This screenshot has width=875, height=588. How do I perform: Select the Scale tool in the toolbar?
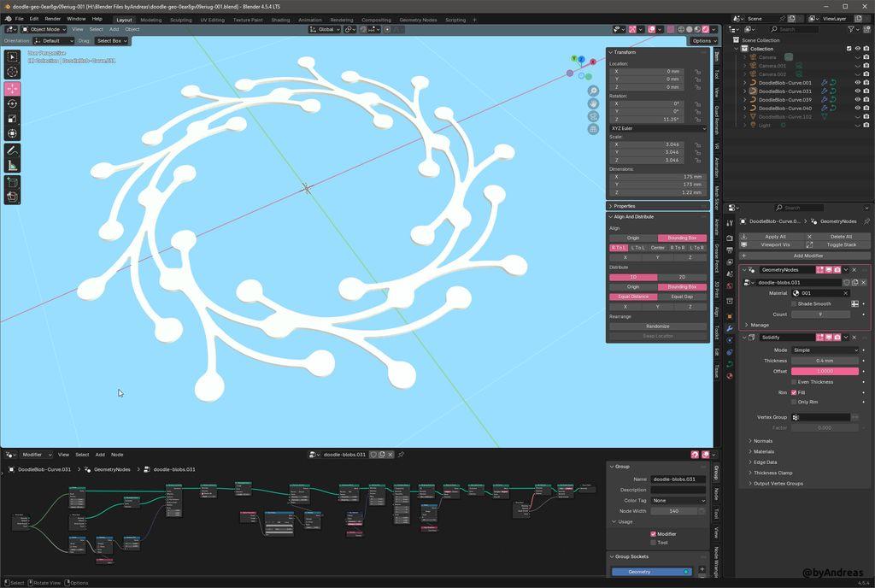point(13,119)
